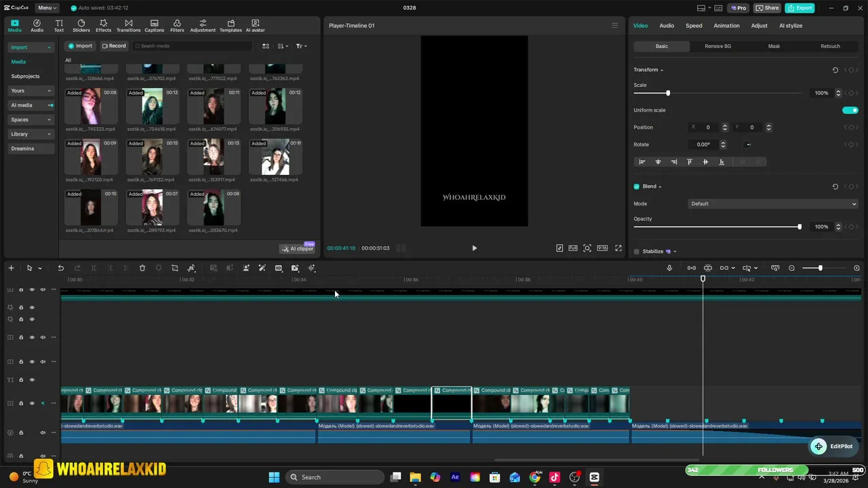Play the preview with the play button
This screenshot has width=868, height=488.
(474, 248)
